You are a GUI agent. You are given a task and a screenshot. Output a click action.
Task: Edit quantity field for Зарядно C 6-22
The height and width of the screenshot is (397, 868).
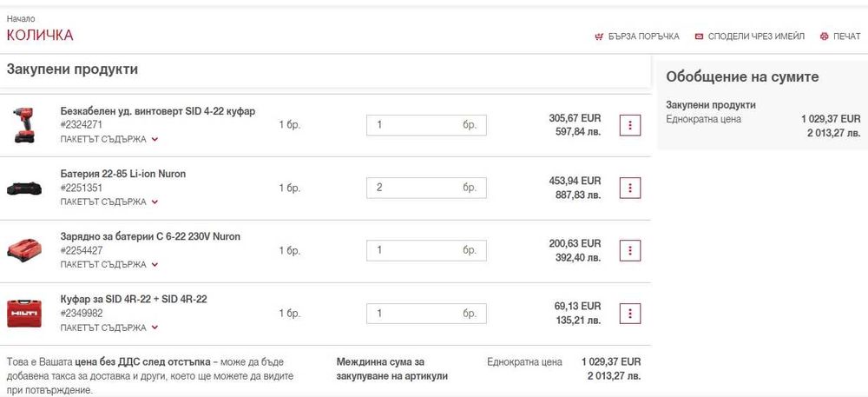pos(426,250)
